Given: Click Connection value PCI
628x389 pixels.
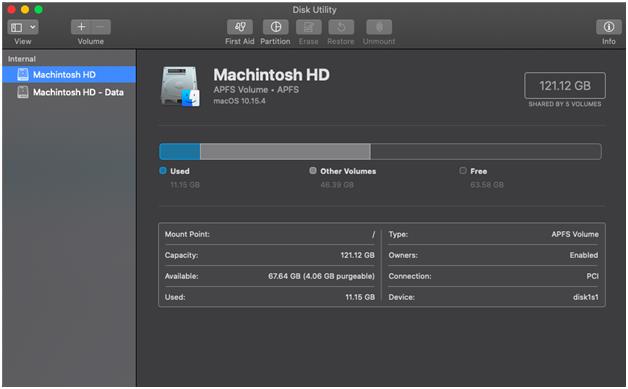Looking at the screenshot, I should (x=592, y=276).
